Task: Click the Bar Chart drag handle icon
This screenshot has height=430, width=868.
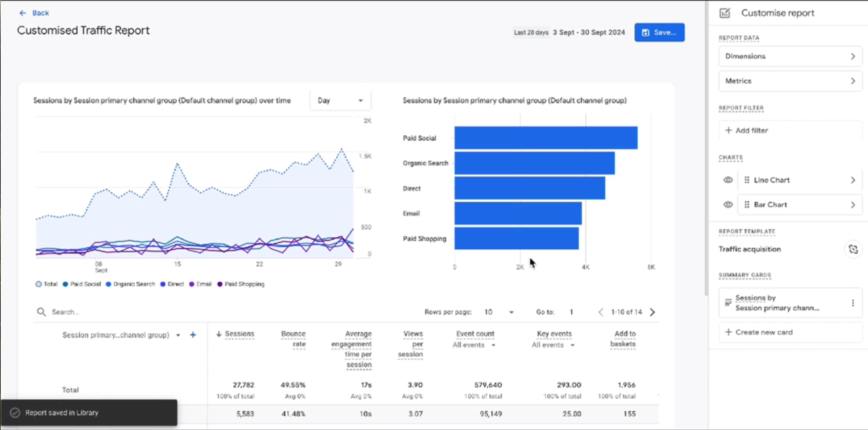Action: pyautogui.click(x=747, y=205)
